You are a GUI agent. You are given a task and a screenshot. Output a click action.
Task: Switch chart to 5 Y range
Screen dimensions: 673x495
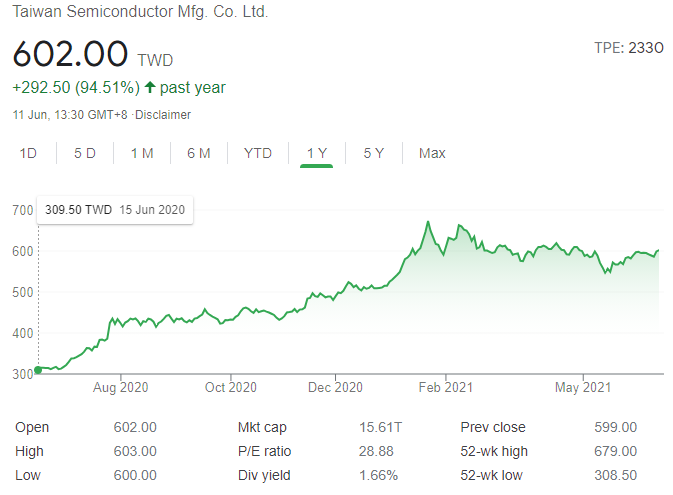pos(373,153)
